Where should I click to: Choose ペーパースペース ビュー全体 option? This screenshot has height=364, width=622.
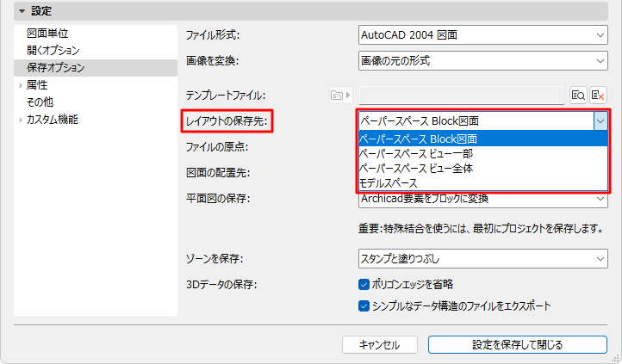482,169
